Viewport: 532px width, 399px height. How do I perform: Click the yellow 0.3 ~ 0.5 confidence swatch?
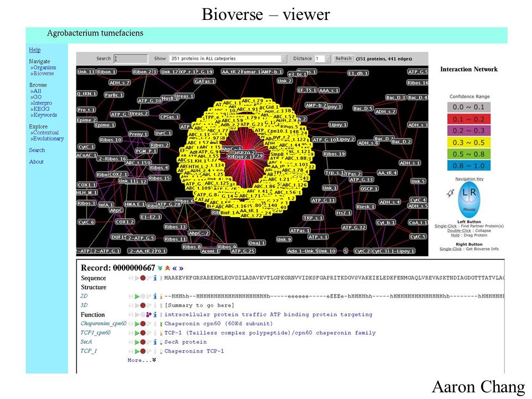coord(469,142)
